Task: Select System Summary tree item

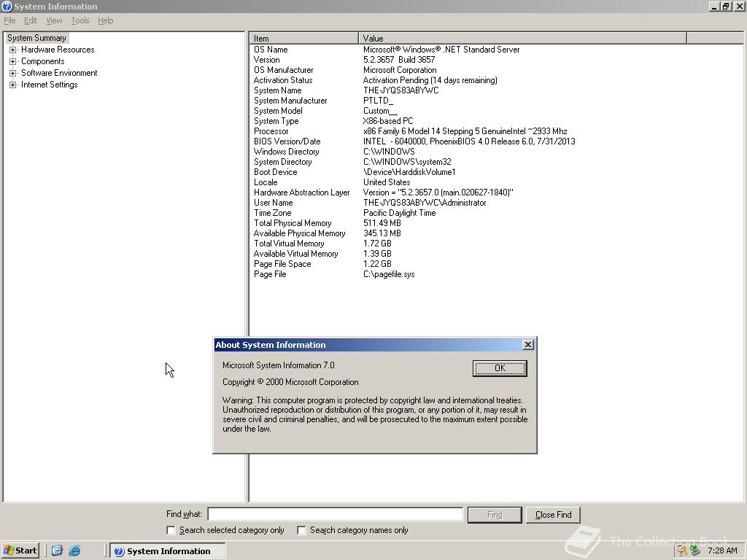Action: [x=36, y=38]
